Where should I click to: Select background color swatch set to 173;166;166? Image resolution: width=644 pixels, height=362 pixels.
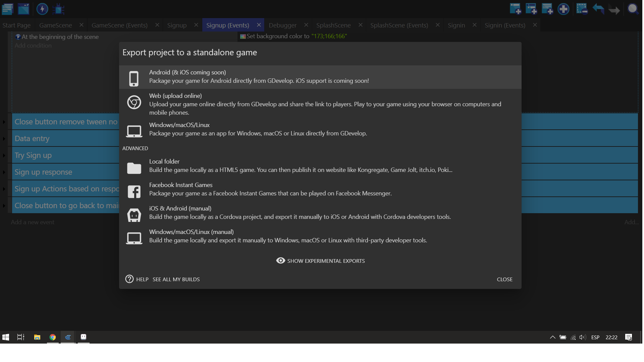243,36
